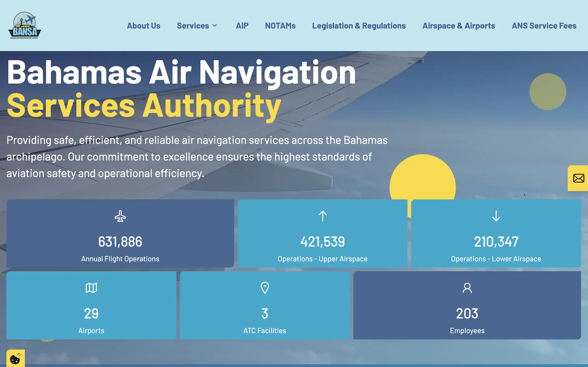Expand the Services dropdown menu
The height and width of the screenshot is (367, 588).
193,26
